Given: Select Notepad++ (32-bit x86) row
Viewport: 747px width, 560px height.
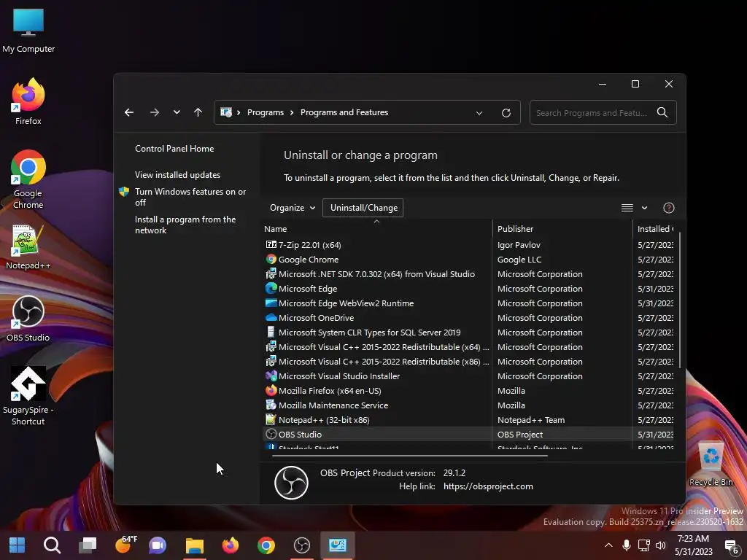Looking at the screenshot, I should pyautogui.click(x=469, y=420).
